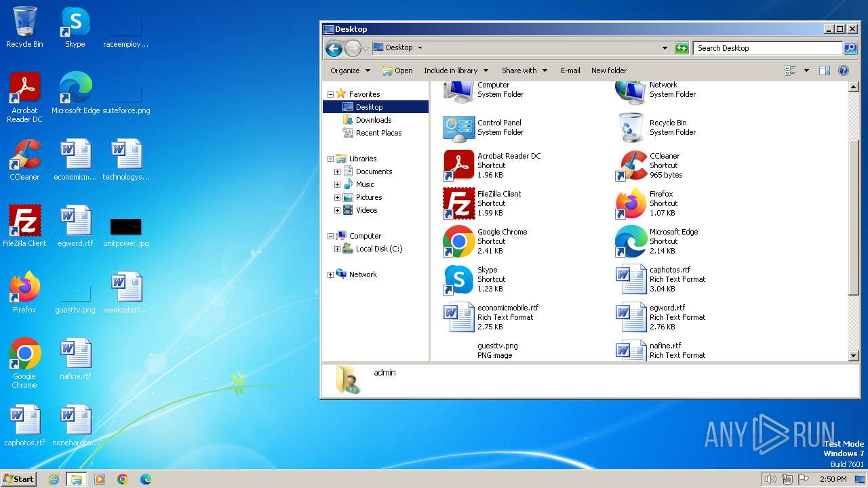Viewport: 868px width, 488px height.
Task: Select Microsoft Edge shortcut in Explorer list
Action: point(657,241)
